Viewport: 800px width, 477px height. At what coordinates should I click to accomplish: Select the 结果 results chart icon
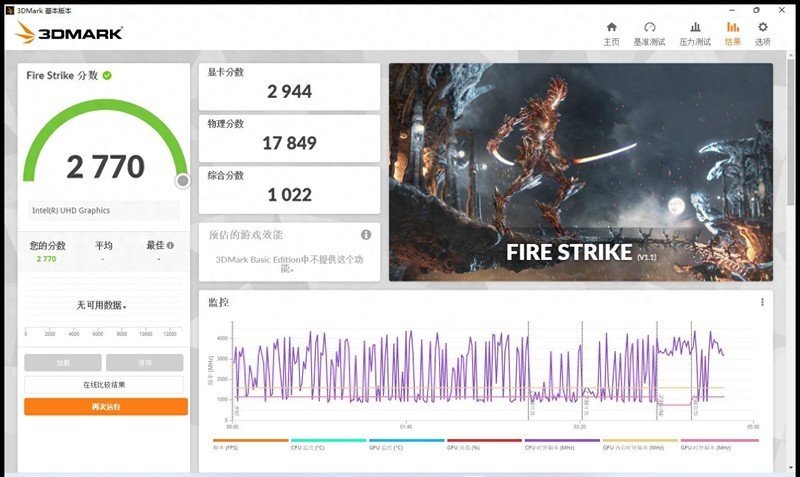[x=733, y=33]
